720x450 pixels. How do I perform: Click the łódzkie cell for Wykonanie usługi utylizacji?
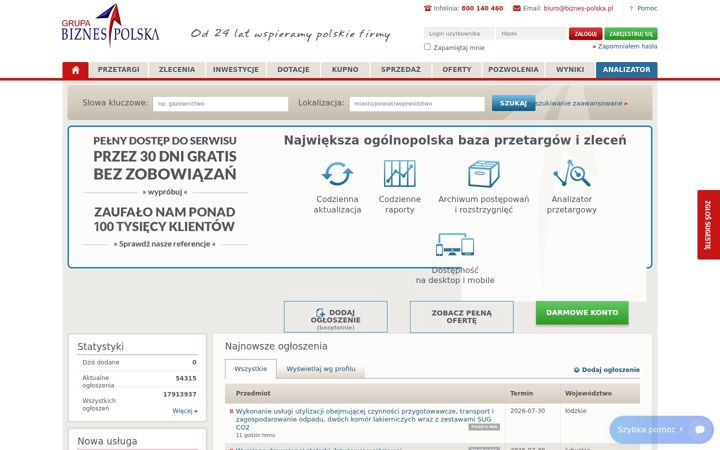576,411
